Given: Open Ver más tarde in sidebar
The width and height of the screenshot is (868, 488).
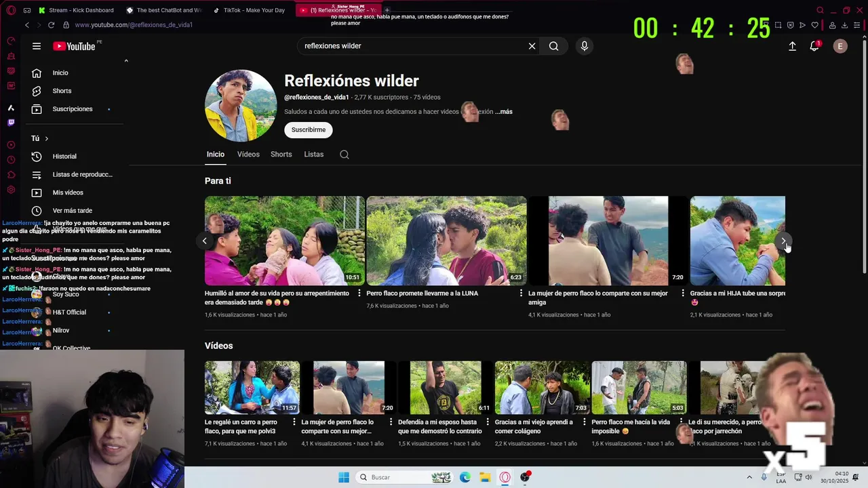Looking at the screenshot, I should pos(73,211).
